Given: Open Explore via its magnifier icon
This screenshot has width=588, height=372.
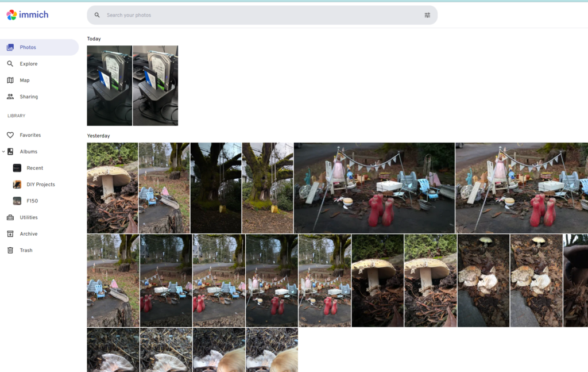Looking at the screenshot, I should 10,64.
